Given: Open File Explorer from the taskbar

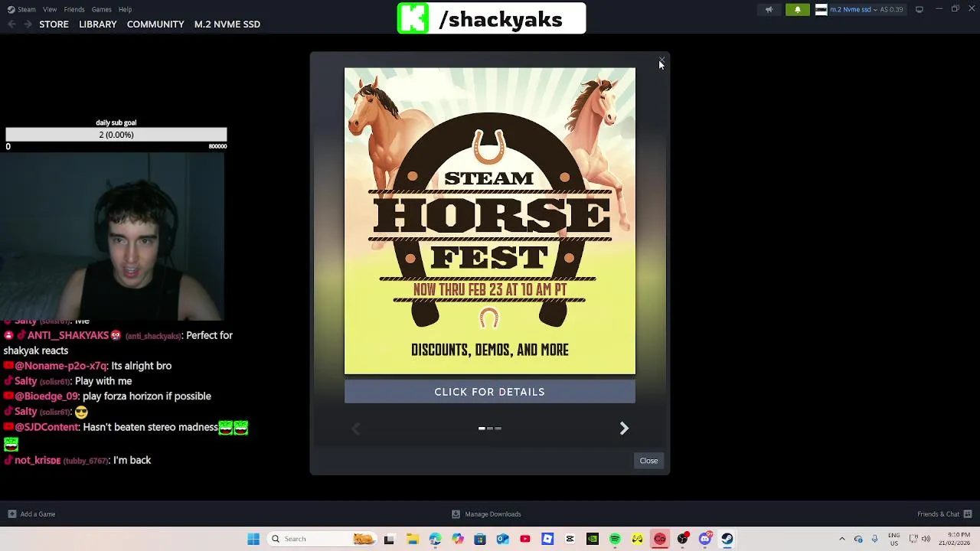Looking at the screenshot, I should point(412,539).
